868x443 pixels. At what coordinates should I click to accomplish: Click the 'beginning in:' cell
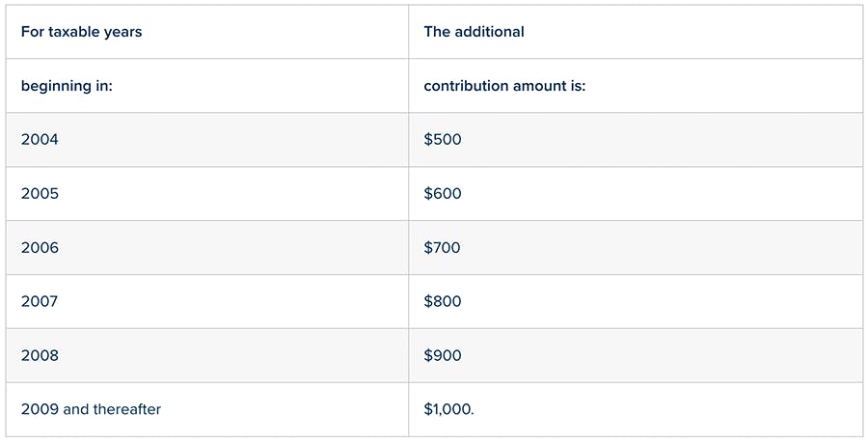pos(207,86)
